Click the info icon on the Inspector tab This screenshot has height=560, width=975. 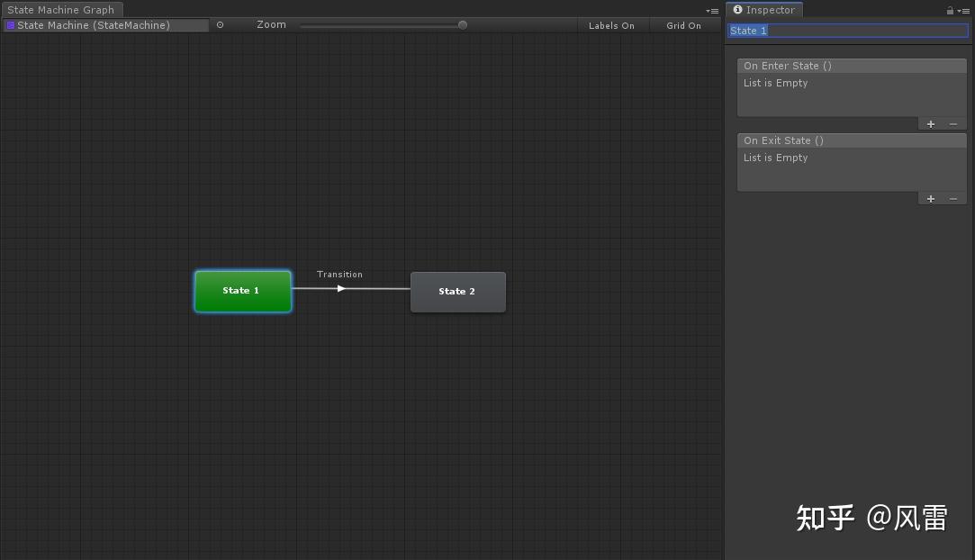click(737, 10)
